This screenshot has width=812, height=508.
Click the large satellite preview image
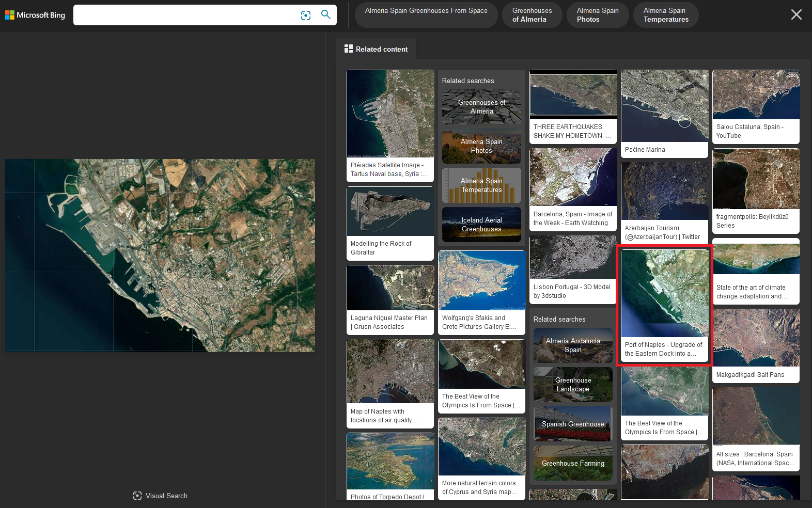(160, 256)
